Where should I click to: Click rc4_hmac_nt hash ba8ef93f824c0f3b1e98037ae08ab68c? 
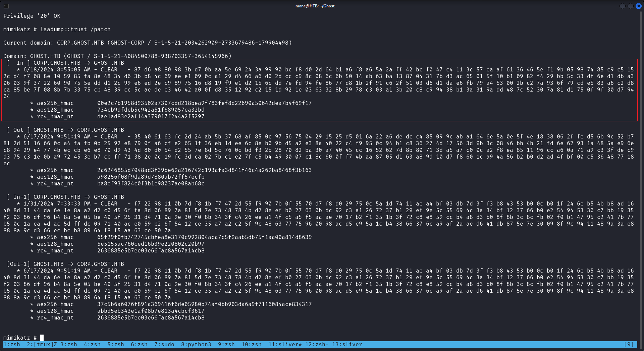click(x=151, y=183)
